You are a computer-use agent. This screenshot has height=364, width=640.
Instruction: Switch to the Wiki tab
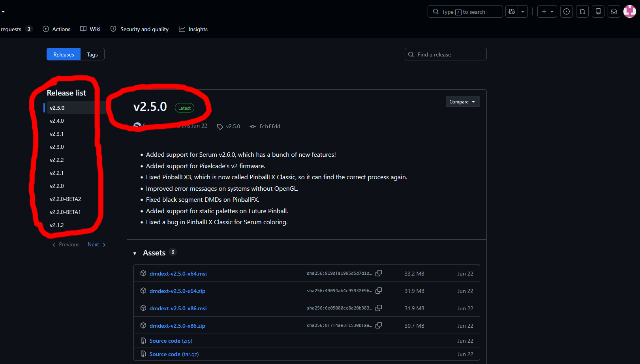90,29
